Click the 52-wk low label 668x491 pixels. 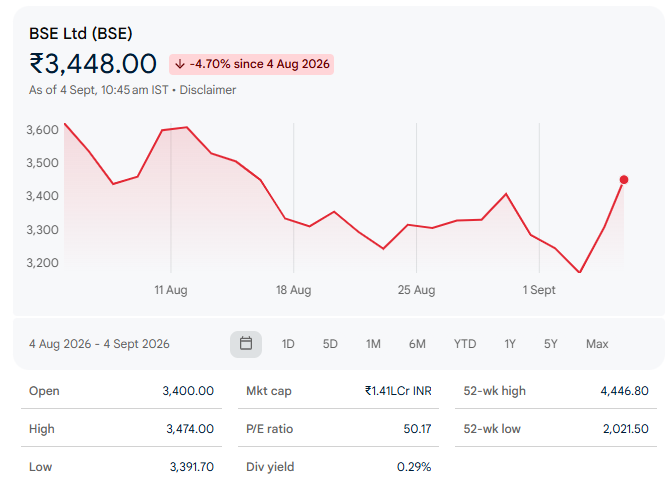click(492, 429)
